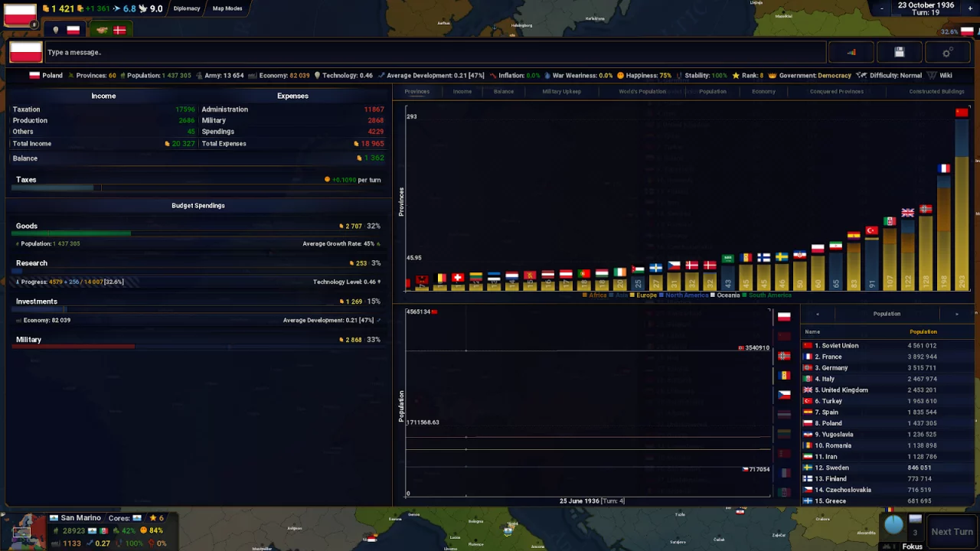This screenshot has height=551, width=980.
Task: Click the lightbulb Poland flag tab
Action: click(65, 30)
